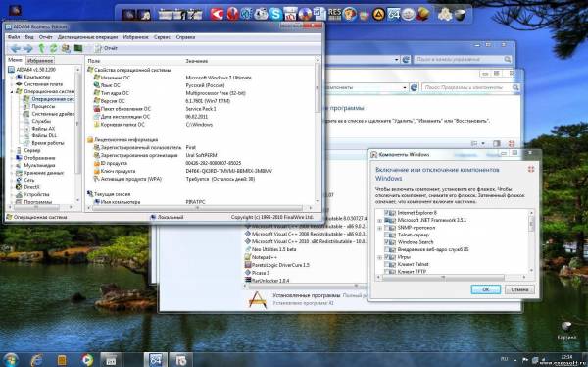
Task: Enable the Telnet-сервер checkbox
Action: pyautogui.click(x=387, y=235)
